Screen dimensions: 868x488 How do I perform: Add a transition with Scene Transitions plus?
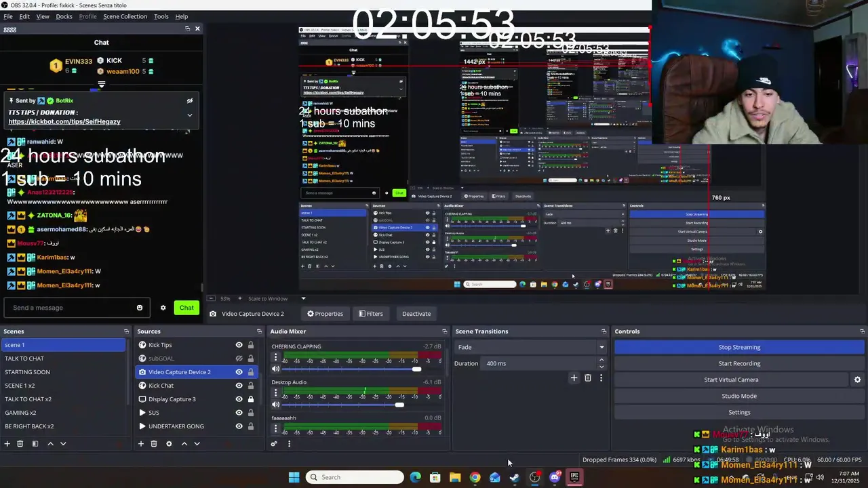(x=574, y=378)
